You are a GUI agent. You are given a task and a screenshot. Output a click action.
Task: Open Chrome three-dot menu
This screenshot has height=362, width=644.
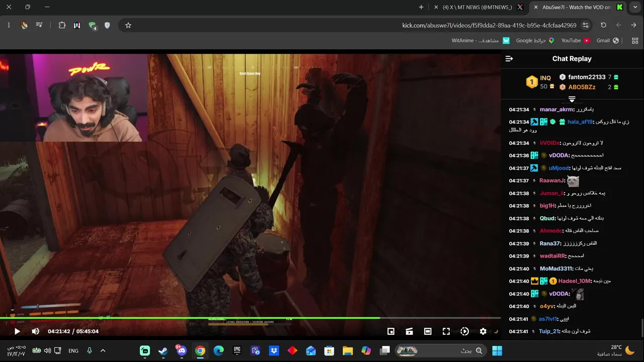tap(9, 25)
